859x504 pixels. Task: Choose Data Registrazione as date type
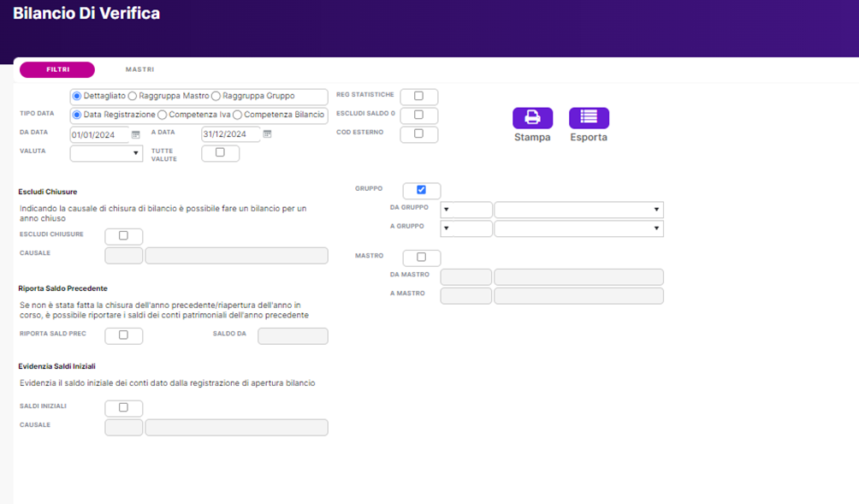[77, 115]
